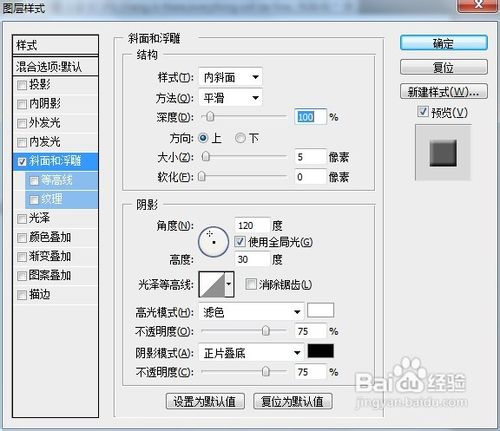
Task: Click the style preview thumbnail
Action: point(443,153)
